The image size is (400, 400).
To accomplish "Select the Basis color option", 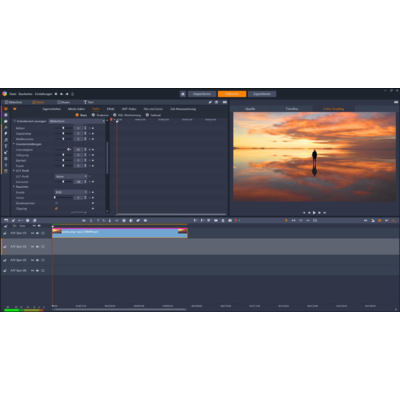I will (x=81, y=115).
